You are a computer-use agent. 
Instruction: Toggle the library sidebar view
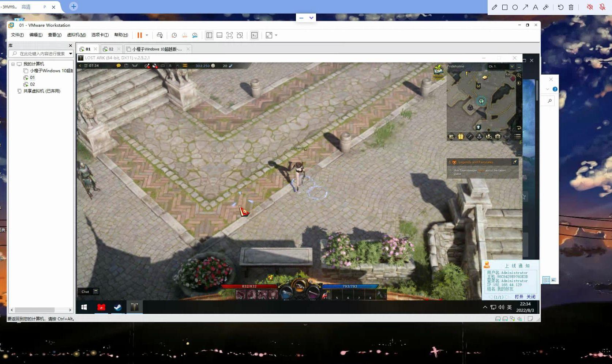tap(209, 35)
